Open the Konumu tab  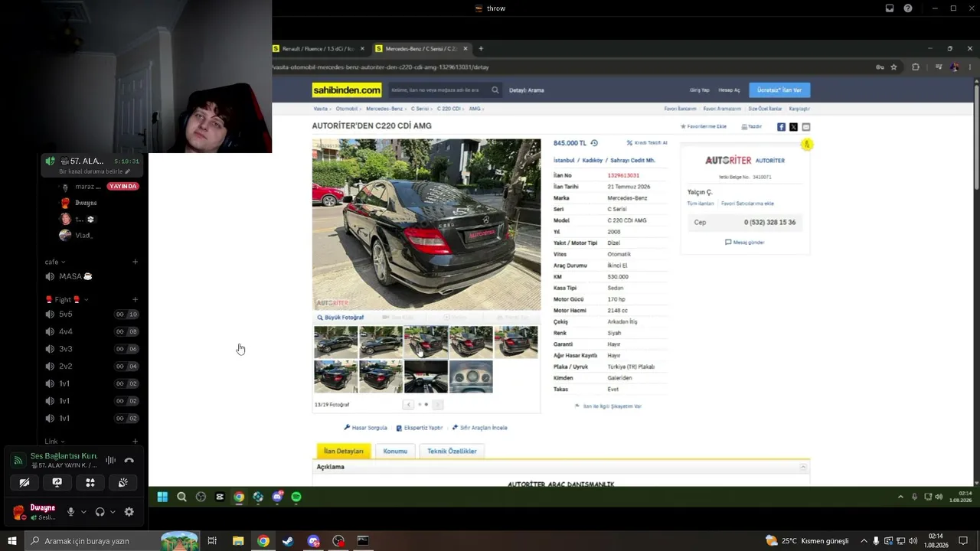[395, 452]
